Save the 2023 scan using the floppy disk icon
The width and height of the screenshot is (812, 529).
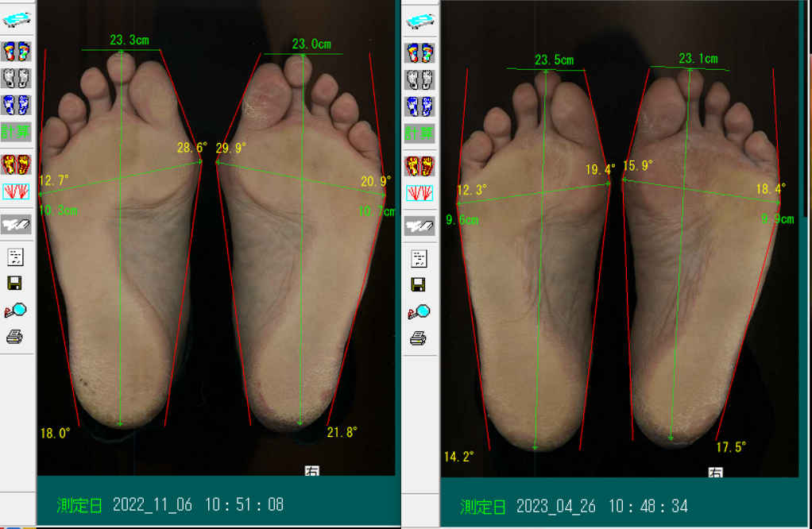(x=419, y=285)
